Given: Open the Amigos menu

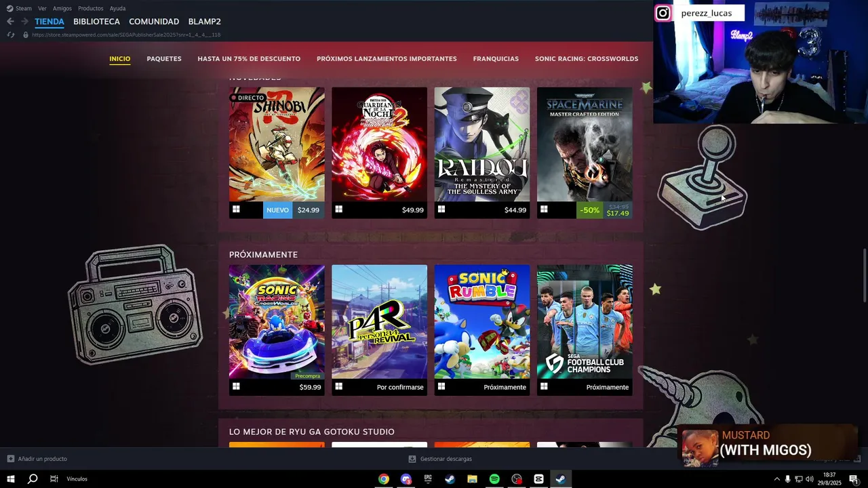Looking at the screenshot, I should pyautogui.click(x=62, y=8).
